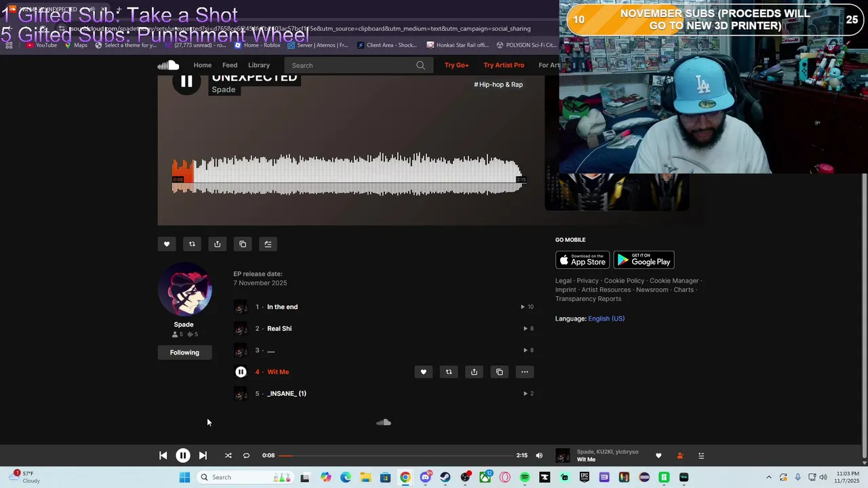Skip to previous track in player
The height and width of the screenshot is (488, 868).
[x=163, y=455]
